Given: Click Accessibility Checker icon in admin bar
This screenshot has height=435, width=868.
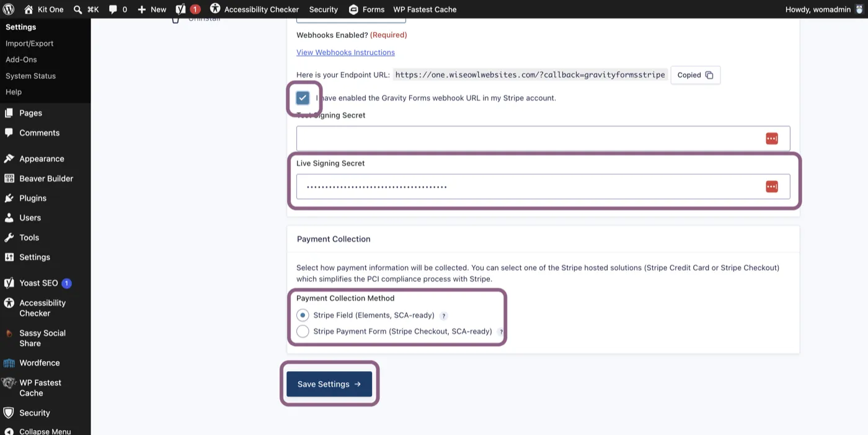Looking at the screenshot, I should [x=215, y=9].
